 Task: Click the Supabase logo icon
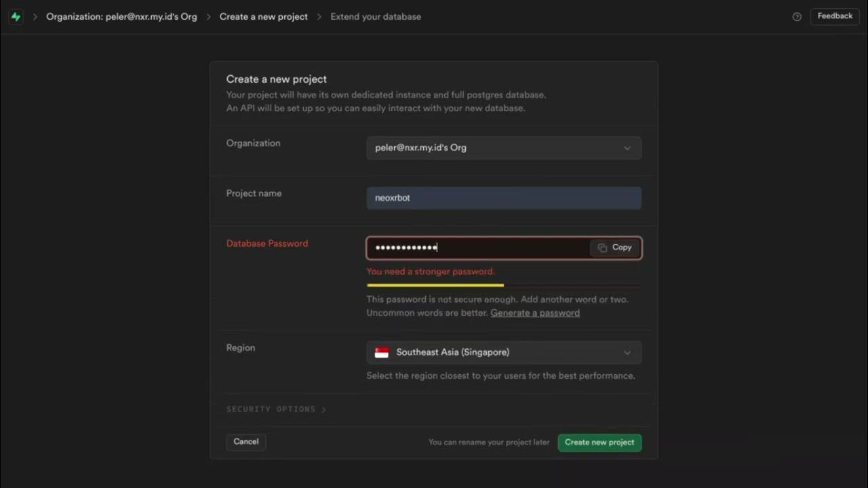pos(16,17)
